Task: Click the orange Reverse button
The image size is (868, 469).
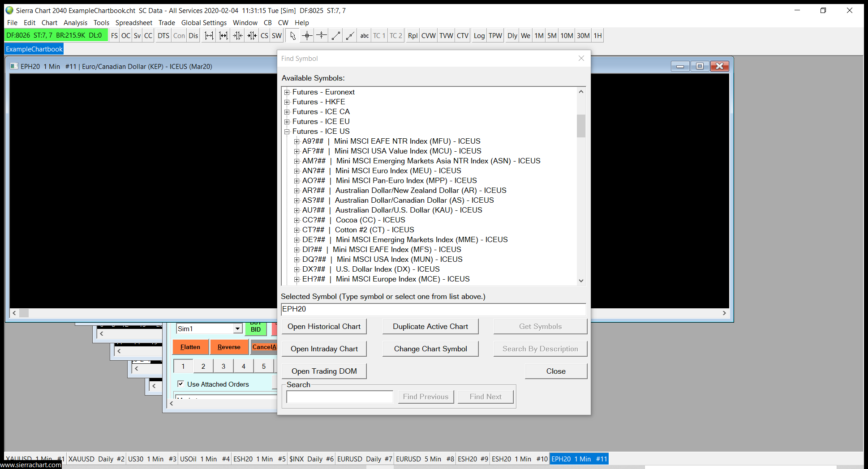Action: (229, 347)
